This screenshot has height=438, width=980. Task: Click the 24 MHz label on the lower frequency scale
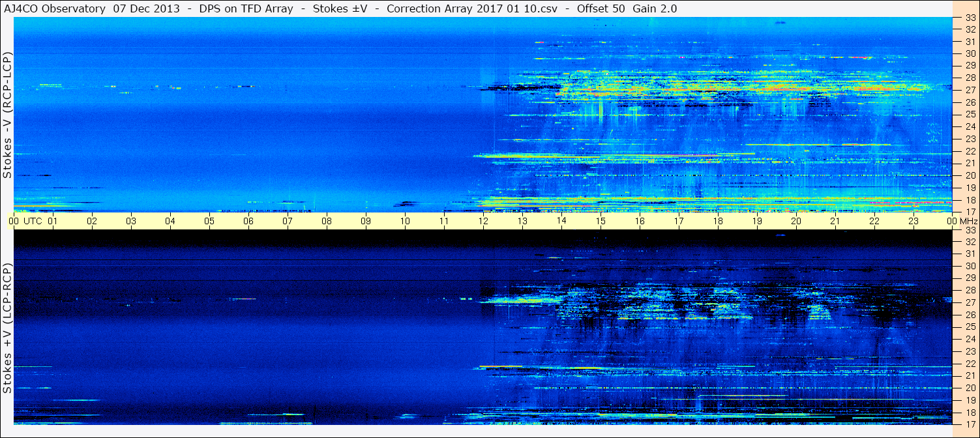(970, 339)
